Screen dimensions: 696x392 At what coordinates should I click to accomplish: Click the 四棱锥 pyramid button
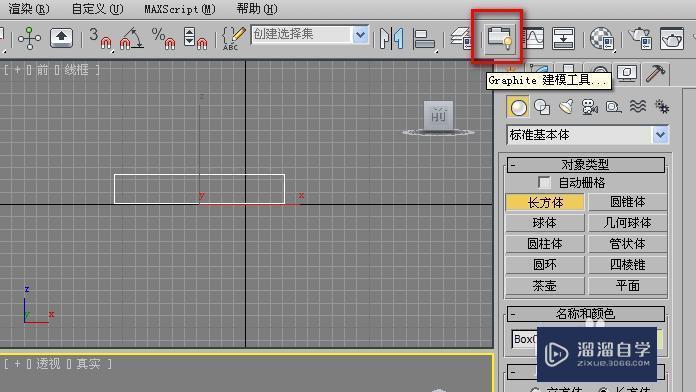(x=628, y=265)
